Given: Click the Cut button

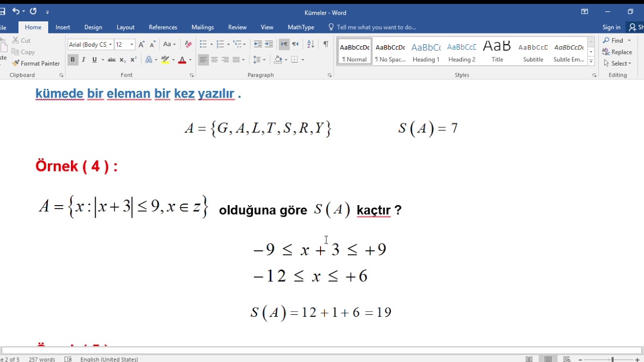Looking at the screenshot, I should pyautogui.click(x=21, y=40).
